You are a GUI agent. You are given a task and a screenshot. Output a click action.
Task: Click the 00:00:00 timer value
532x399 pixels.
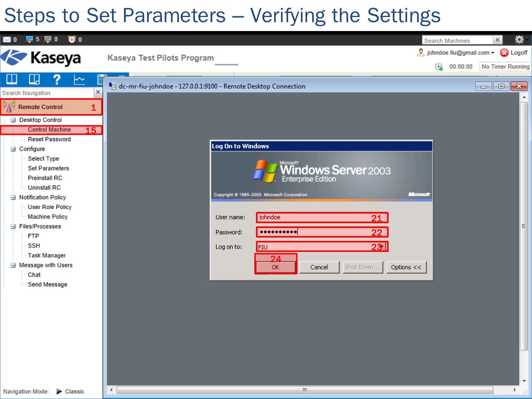461,66
